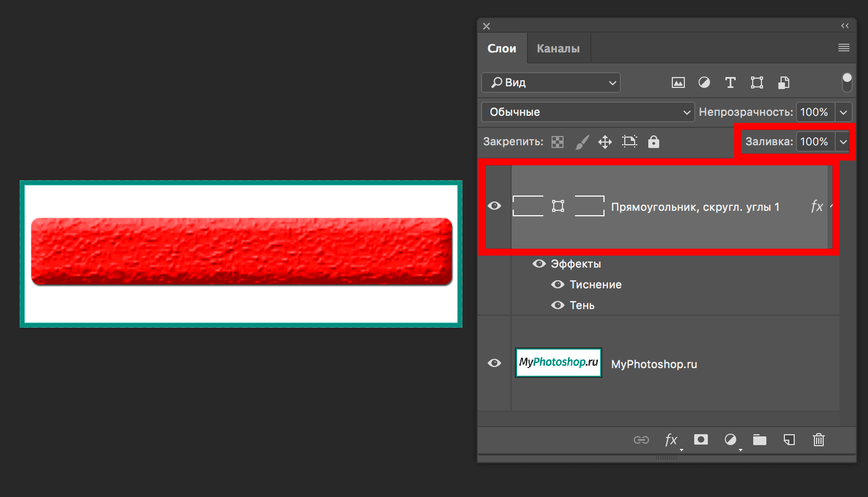The height and width of the screenshot is (497, 868).
Task: Toggle visibility of the Тень effect
Action: click(x=558, y=305)
